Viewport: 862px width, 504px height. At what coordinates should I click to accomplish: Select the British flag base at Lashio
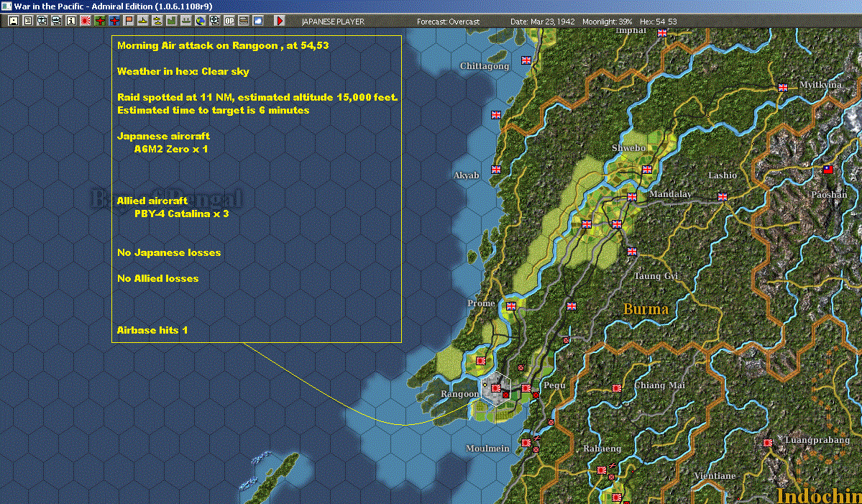pos(723,197)
